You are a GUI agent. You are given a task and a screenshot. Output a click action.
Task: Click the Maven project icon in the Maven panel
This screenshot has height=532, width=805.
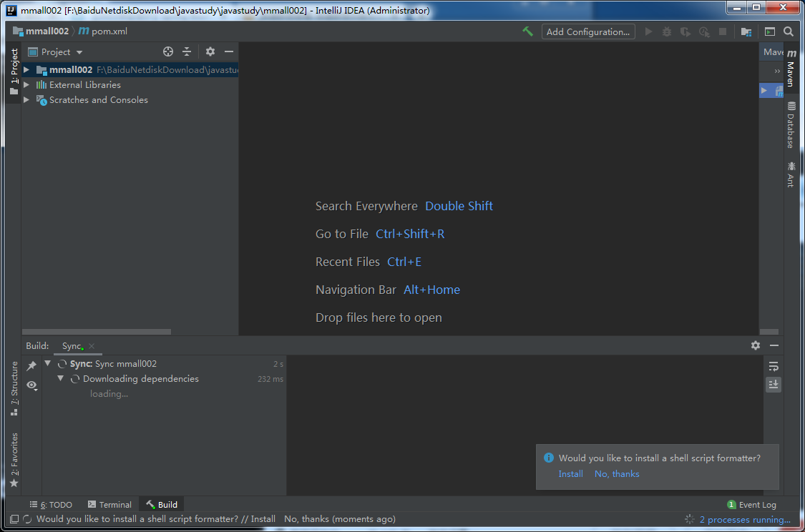(x=779, y=91)
